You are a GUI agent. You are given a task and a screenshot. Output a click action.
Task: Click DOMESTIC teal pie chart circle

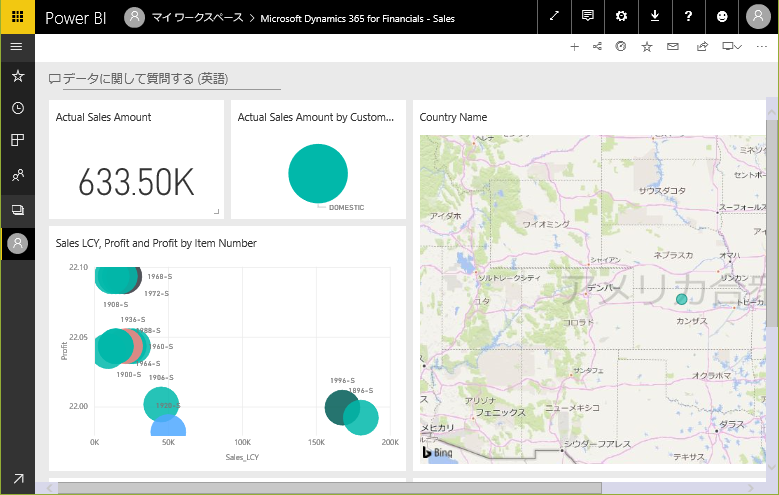click(x=318, y=173)
